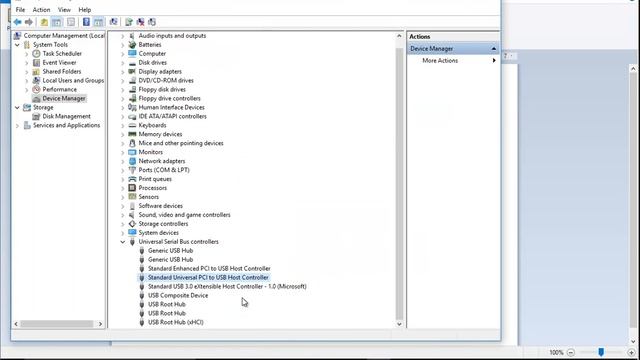This screenshot has width=640, height=360.
Task: Select Computer Management (Local) root node
Action: click(64, 36)
